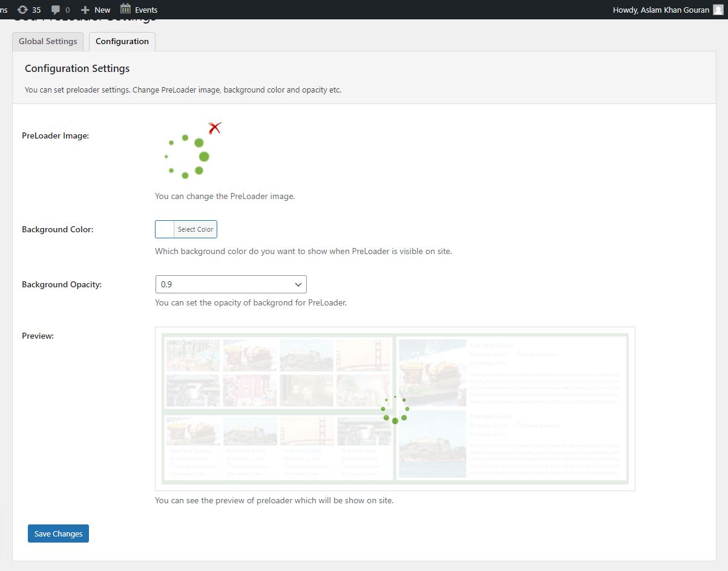Screen dimensions: 728x571
Task: Click the white background color swatch
Action: 165,229
